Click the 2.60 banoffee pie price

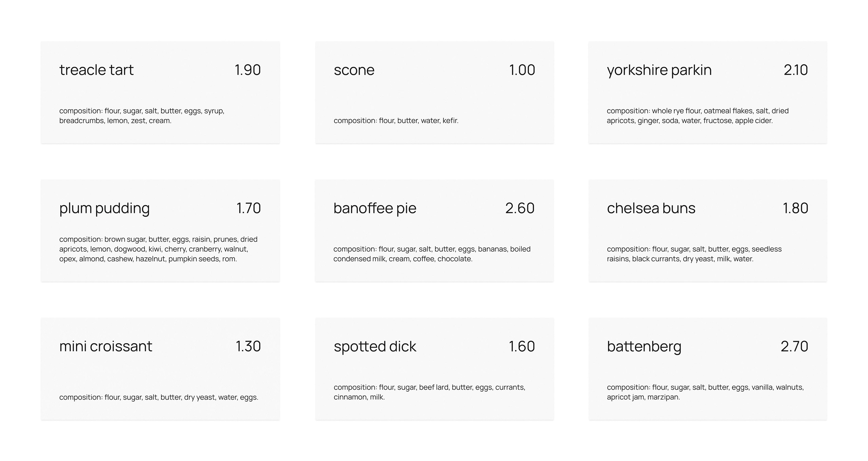(520, 209)
